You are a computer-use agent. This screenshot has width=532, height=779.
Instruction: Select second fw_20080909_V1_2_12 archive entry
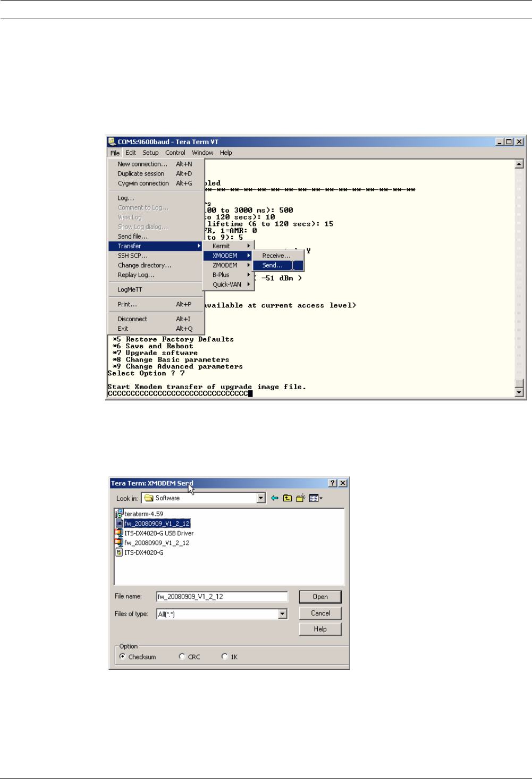click(x=153, y=543)
